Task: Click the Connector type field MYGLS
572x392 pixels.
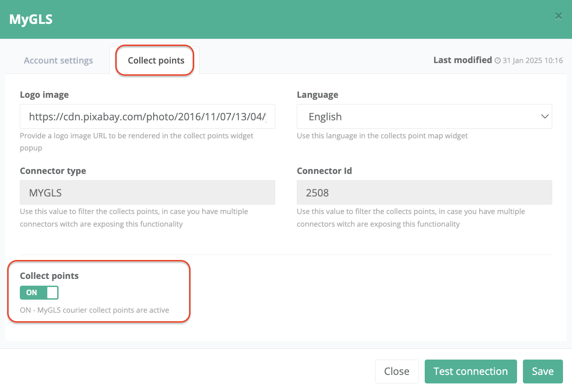Action: pyautogui.click(x=147, y=193)
